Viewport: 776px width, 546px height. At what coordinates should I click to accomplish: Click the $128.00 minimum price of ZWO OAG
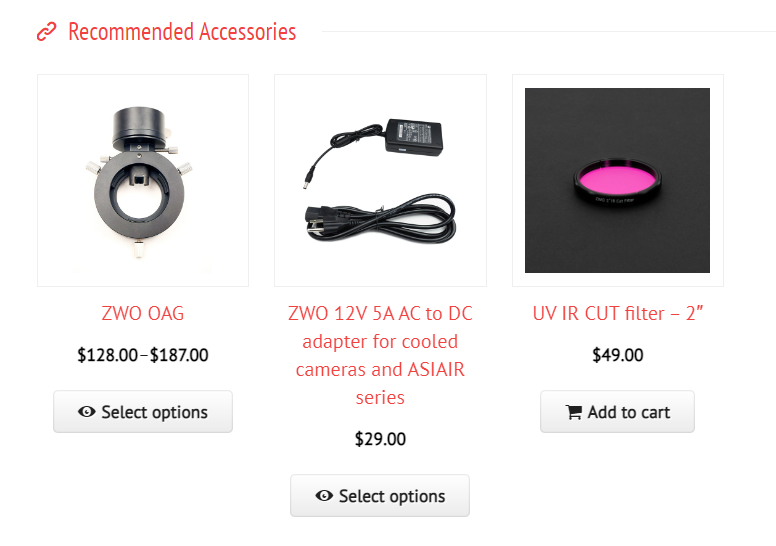click(x=107, y=355)
